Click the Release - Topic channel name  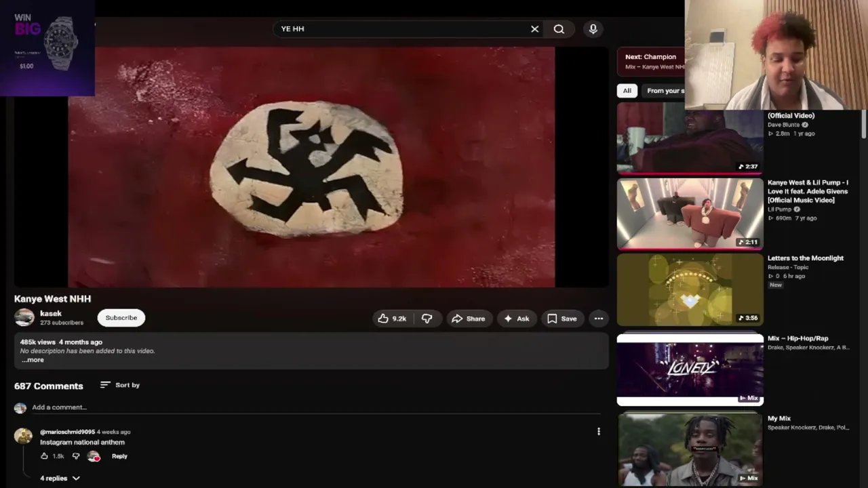click(788, 267)
